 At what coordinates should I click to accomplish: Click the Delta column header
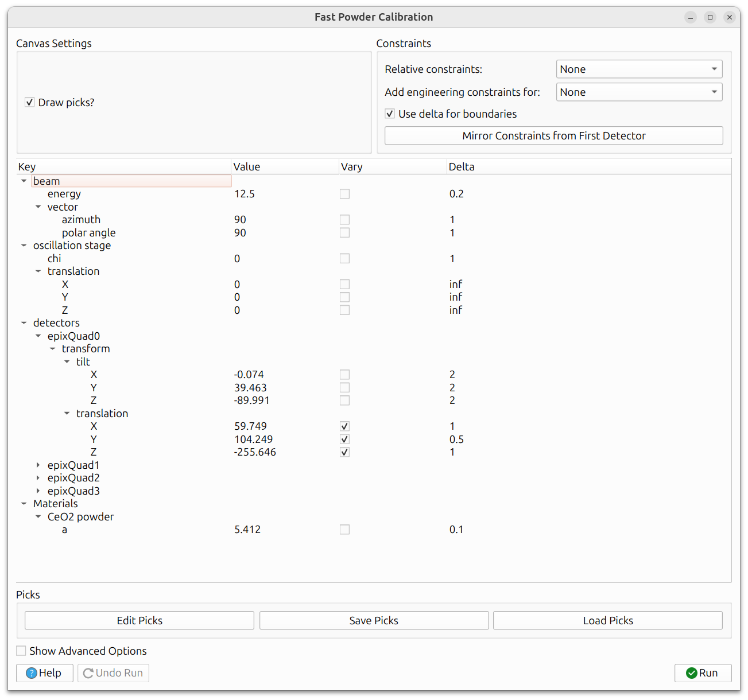tap(589, 167)
